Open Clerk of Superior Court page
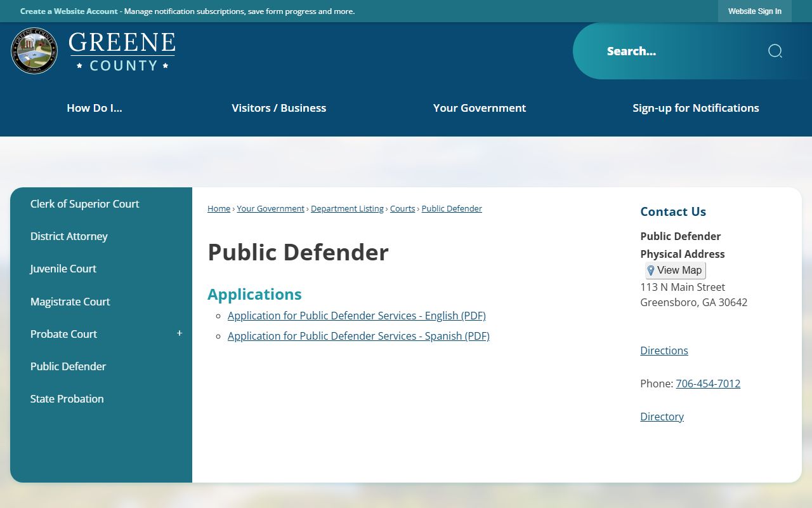Image resolution: width=812 pixels, height=508 pixels. click(84, 204)
